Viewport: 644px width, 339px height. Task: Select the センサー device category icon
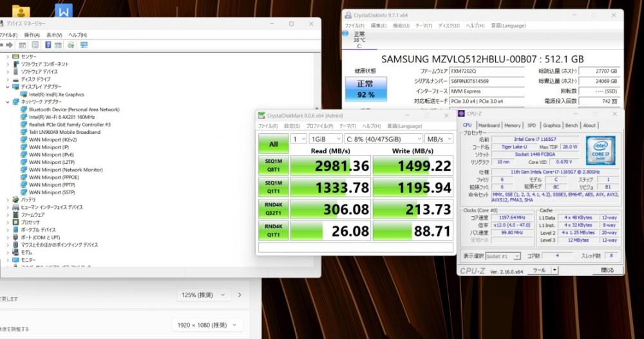(x=15, y=56)
